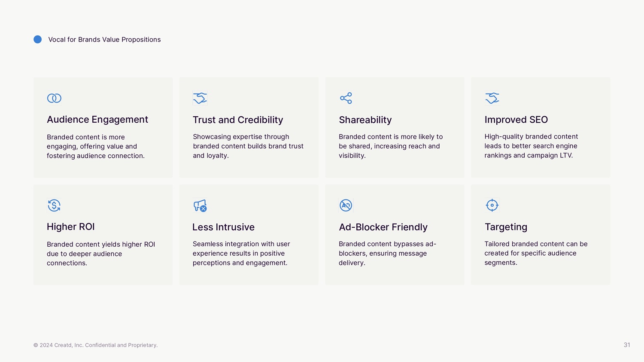Image resolution: width=644 pixels, height=362 pixels.
Task: Click the page number 31
Action: pyautogui.click(x=627, y=345)
